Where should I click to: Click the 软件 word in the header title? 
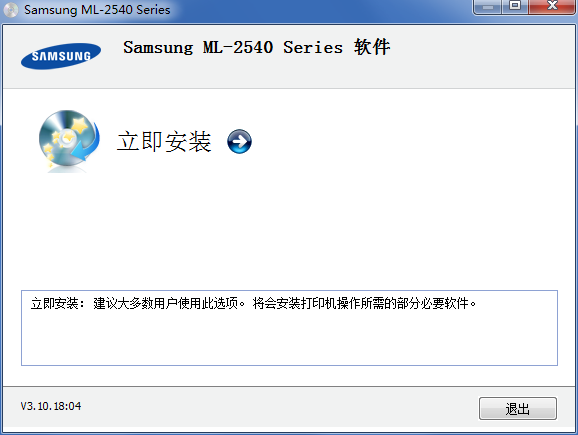[372, 47]
